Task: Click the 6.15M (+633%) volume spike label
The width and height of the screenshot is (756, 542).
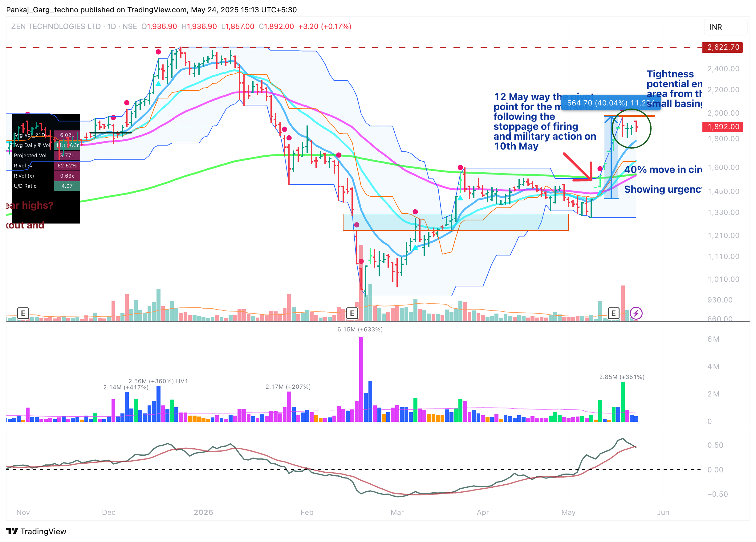Action: click(360, 329)
